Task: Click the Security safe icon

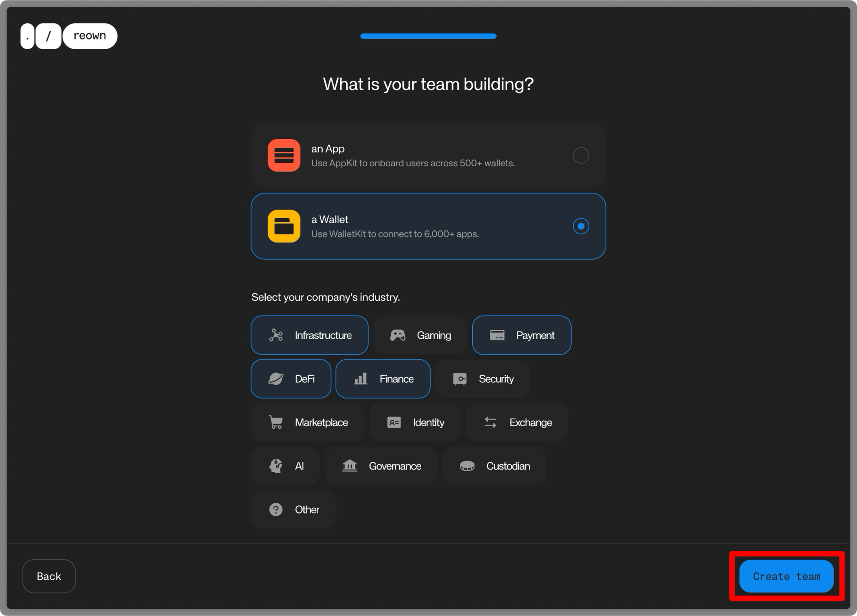Action: [460, 379]
